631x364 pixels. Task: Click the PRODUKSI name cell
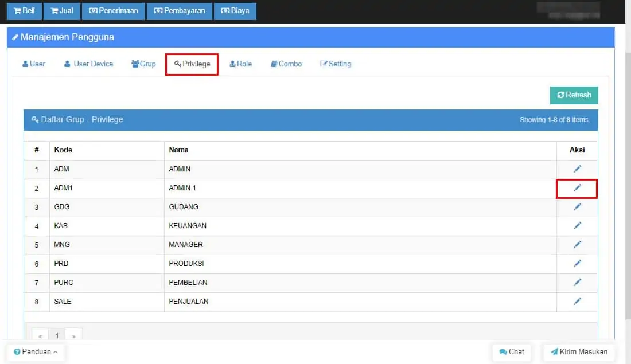360,264
